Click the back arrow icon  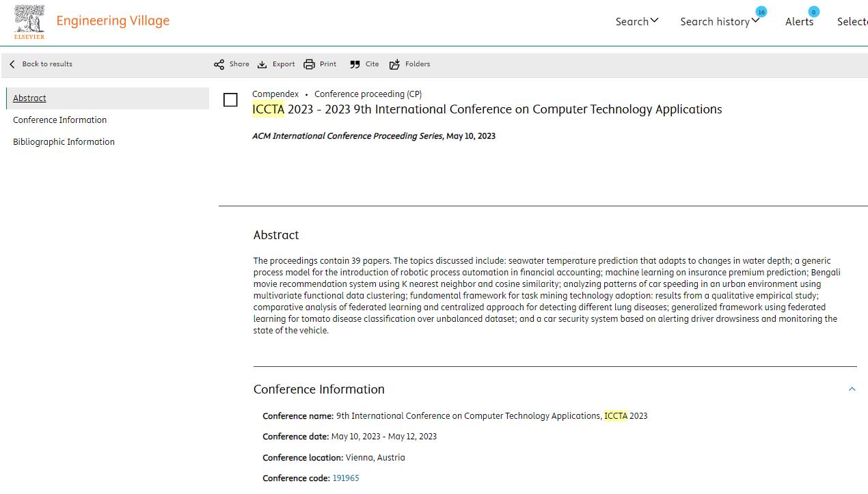click(12, 64)
